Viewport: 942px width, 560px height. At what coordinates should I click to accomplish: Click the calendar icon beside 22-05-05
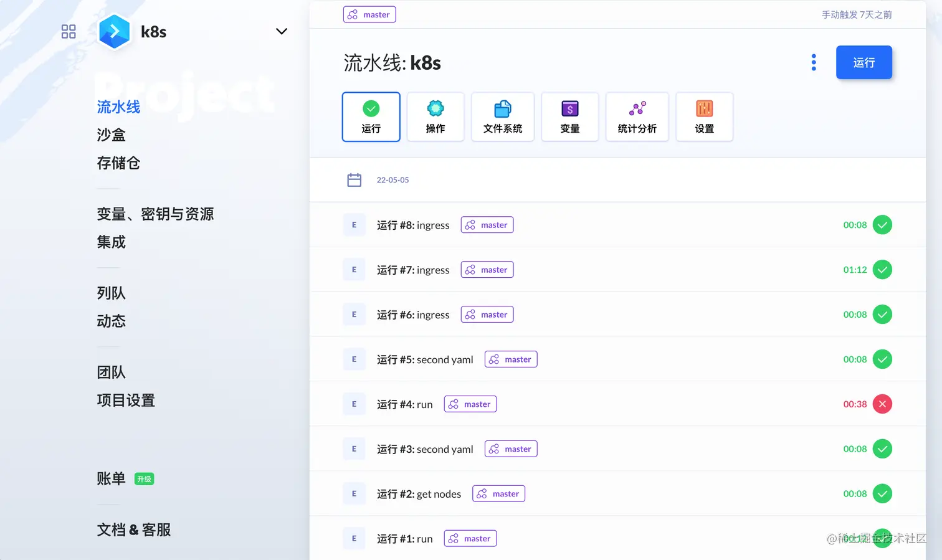[354, 179]
